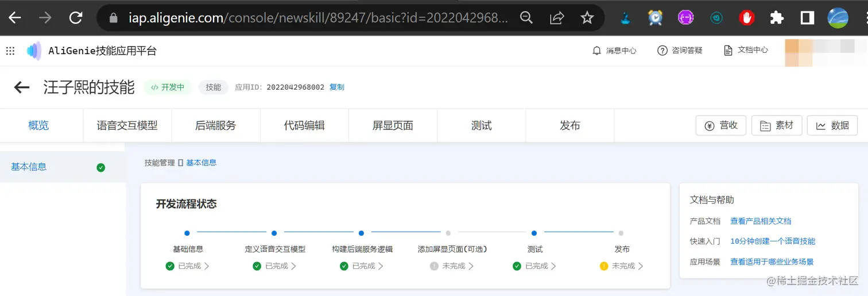Click the 构建后端服务逻辑 step dot
The height and width of the screenshot is (296, 868).
[x=361, y=233]
